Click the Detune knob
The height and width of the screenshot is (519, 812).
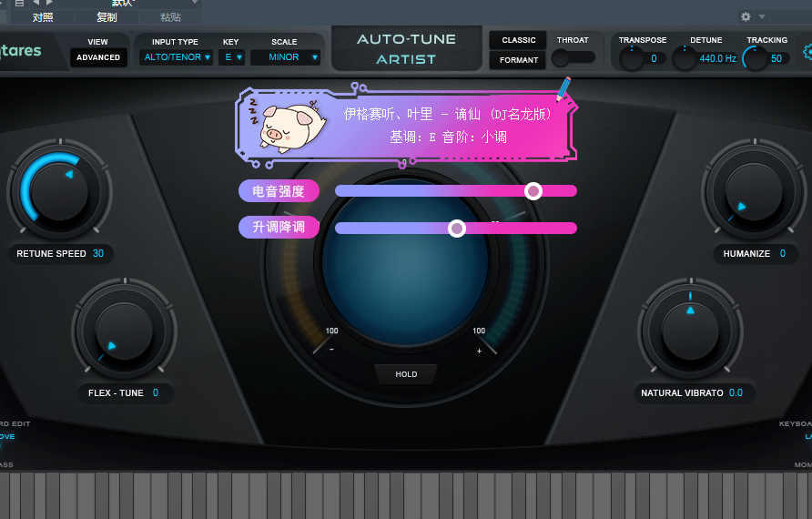685,59
